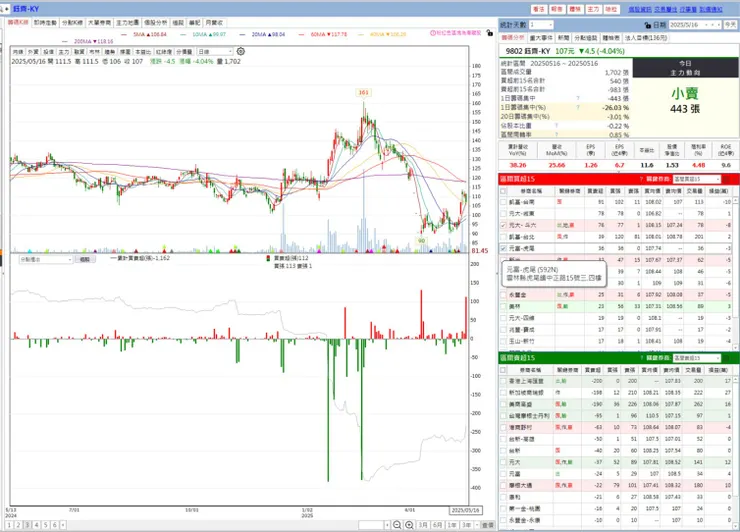Image resolution: width=740 pixels, height=532 pixels.
Task: Click the 161 peak price label on chart
Action: pos(363,92)
